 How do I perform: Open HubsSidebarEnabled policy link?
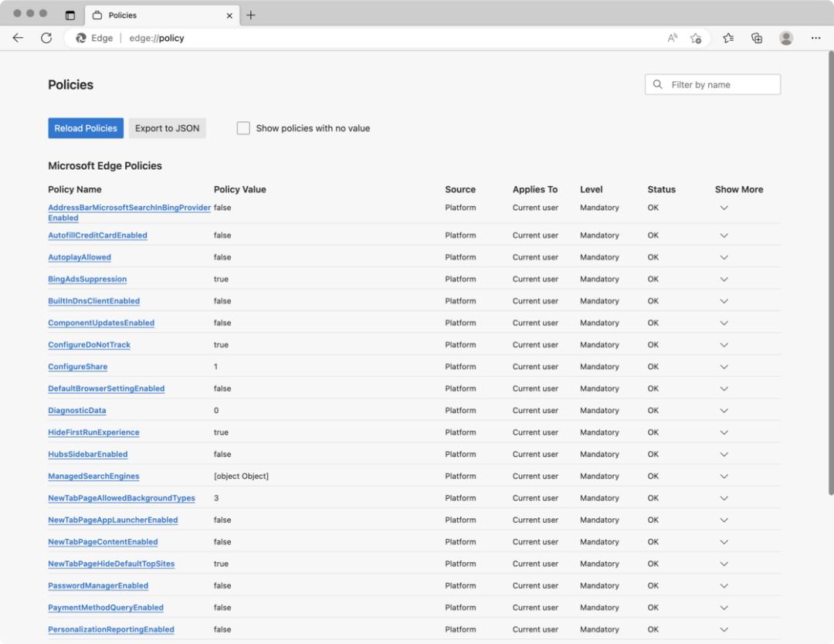click(x=88, y=453)
